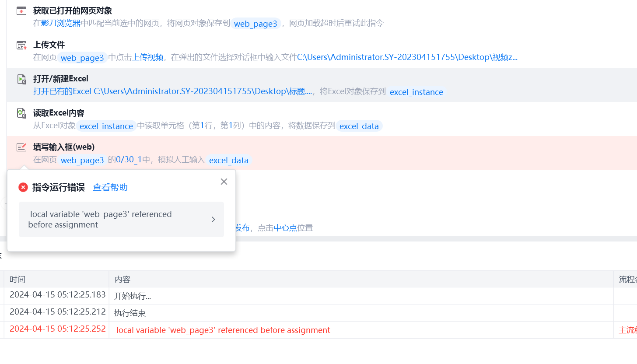Click the red error icon beside 指令运行错误

23,187
